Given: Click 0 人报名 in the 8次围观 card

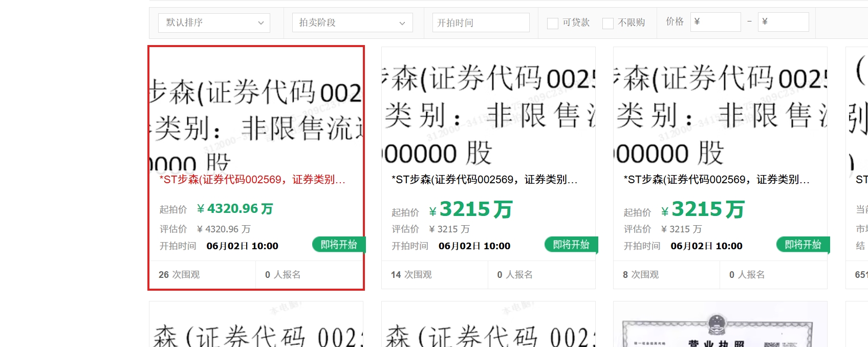Looking at the screenshot, I should (x=747, y=275).
